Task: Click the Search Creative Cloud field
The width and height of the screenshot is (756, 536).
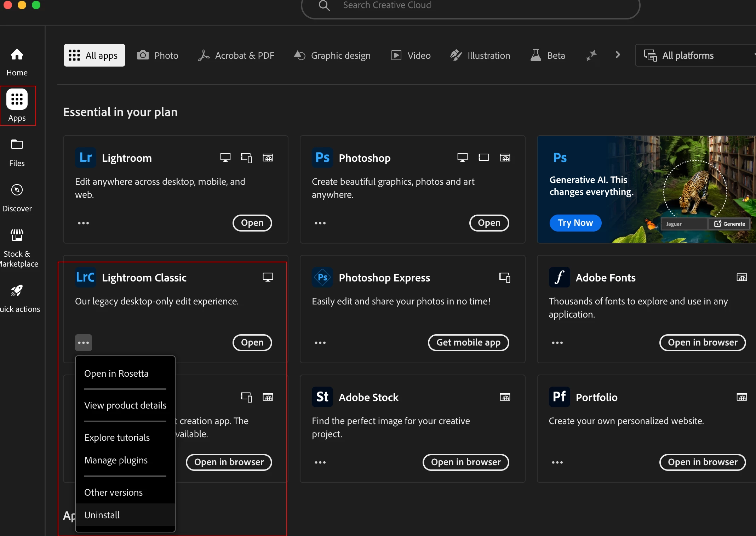Action: (x=470, y=6)
